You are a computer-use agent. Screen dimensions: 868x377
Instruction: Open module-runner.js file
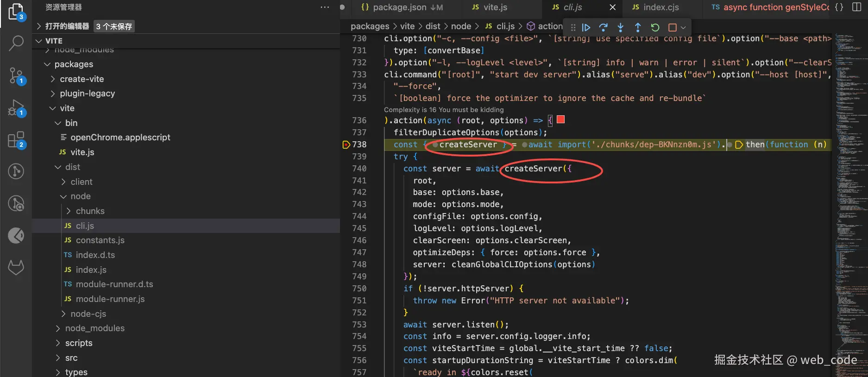click(110, 299)
